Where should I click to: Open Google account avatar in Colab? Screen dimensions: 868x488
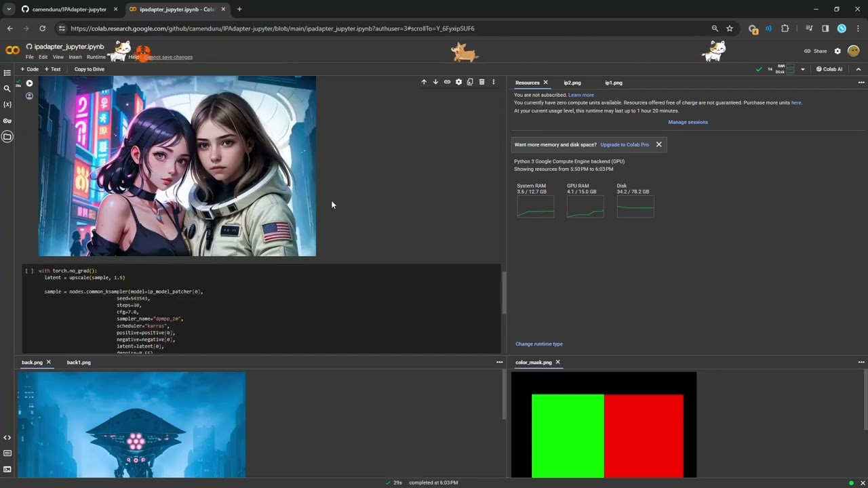coord(854,51)
